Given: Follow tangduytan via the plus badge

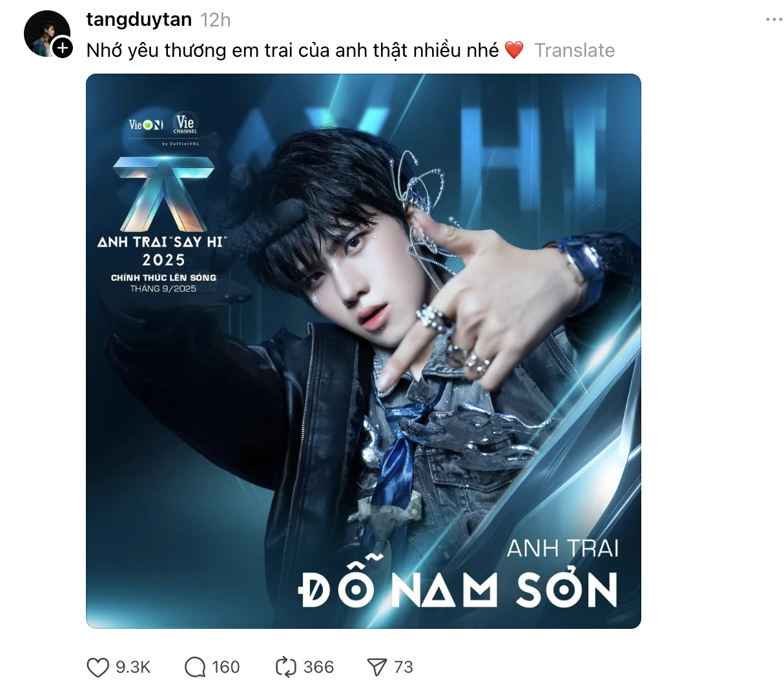Looking at the screenshot, I should point(63,48).
